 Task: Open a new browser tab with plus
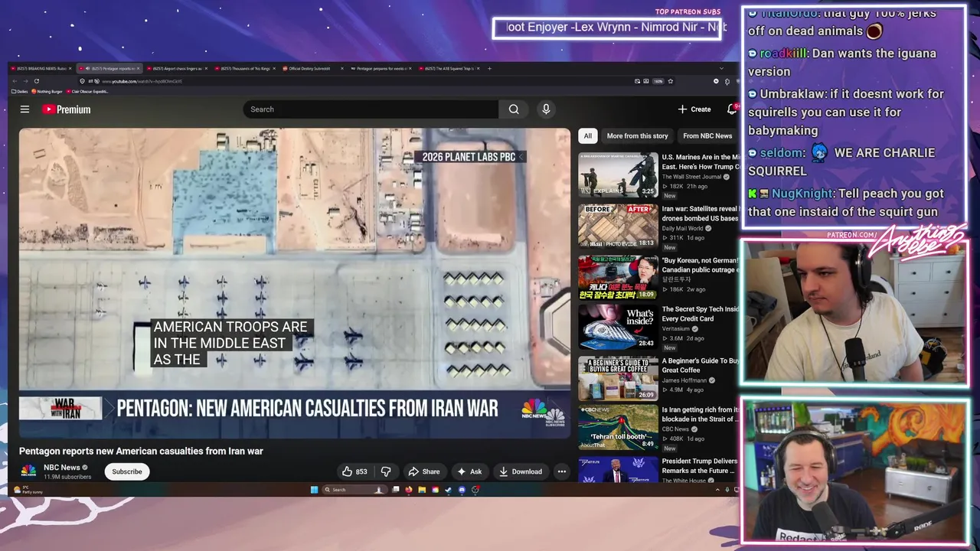[x=488, y=68]
